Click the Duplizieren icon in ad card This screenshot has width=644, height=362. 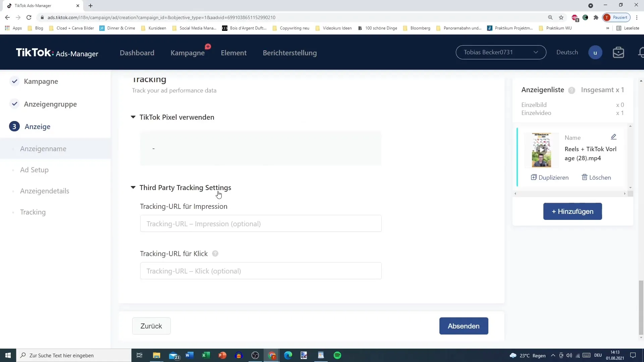534,177
